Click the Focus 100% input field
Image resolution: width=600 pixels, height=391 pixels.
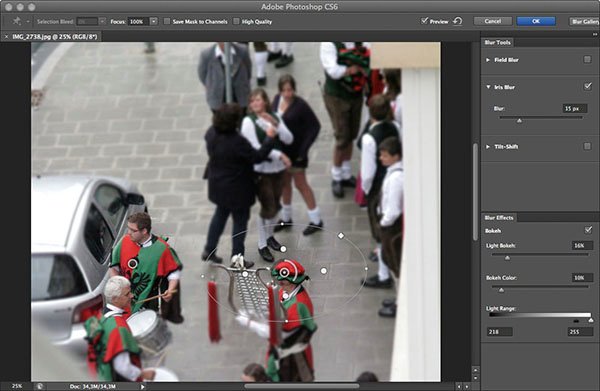coord(138,21)
